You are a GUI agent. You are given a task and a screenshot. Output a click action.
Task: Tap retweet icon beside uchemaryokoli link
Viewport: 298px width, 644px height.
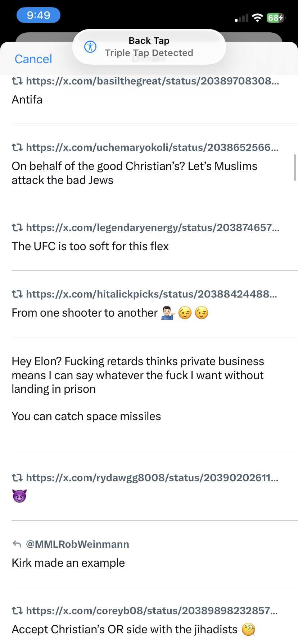click(x=17, y=147)
